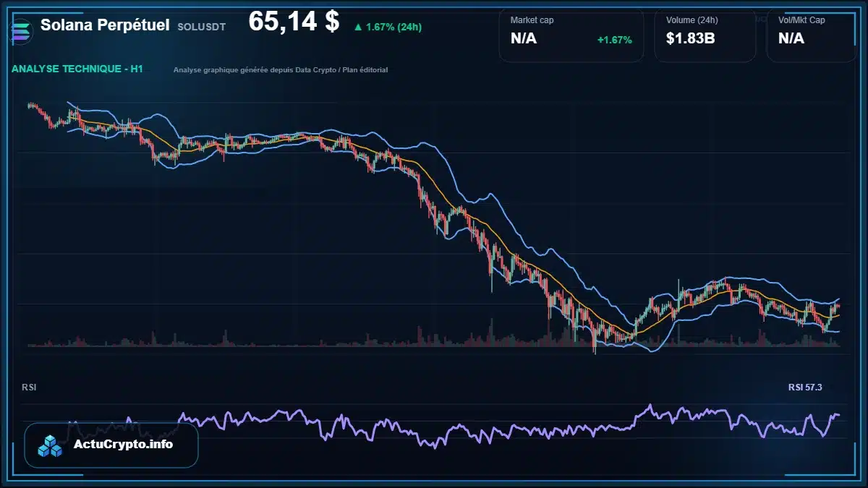The width and height of the screenshot is (868, 488).
Task: Click the $1.83B volume value
Action: (691, 38)
